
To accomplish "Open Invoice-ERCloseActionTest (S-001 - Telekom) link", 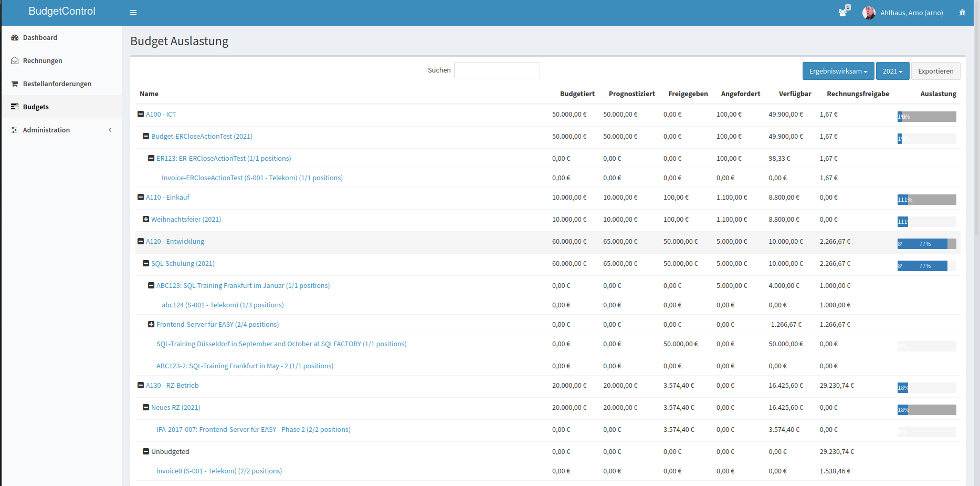I will [252, 178].
